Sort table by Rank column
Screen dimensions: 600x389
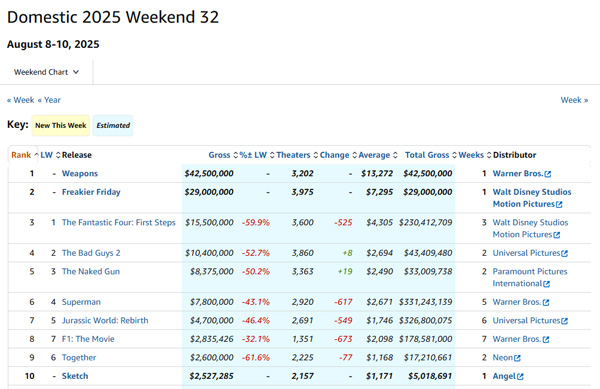pyautogui.click(x=21, y=155)
